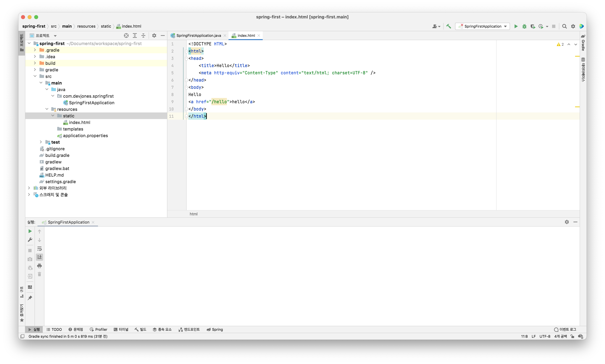Viewport: 605px width, 364px height.
Task: Expand the test folder
Action: (41, 142)
